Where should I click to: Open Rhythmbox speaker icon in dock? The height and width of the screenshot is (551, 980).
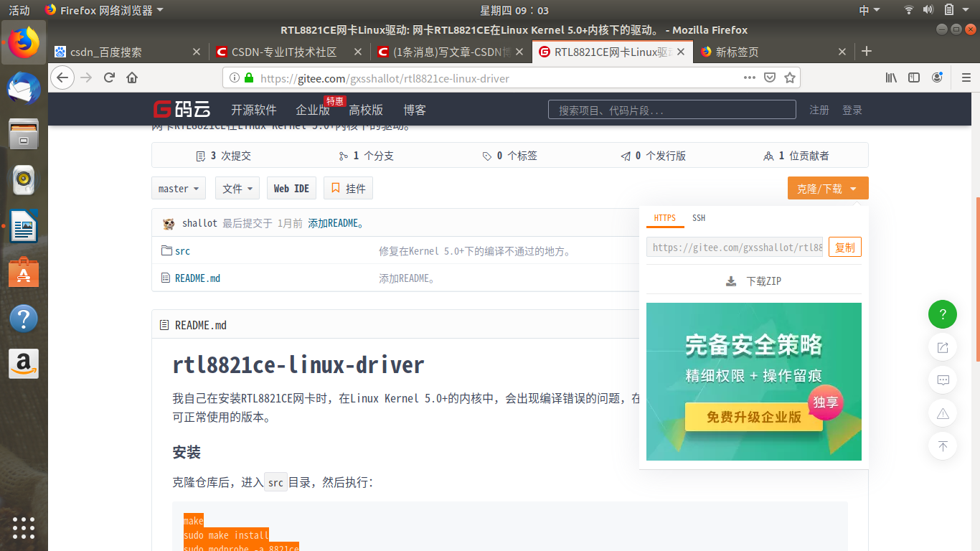(24, 180)
